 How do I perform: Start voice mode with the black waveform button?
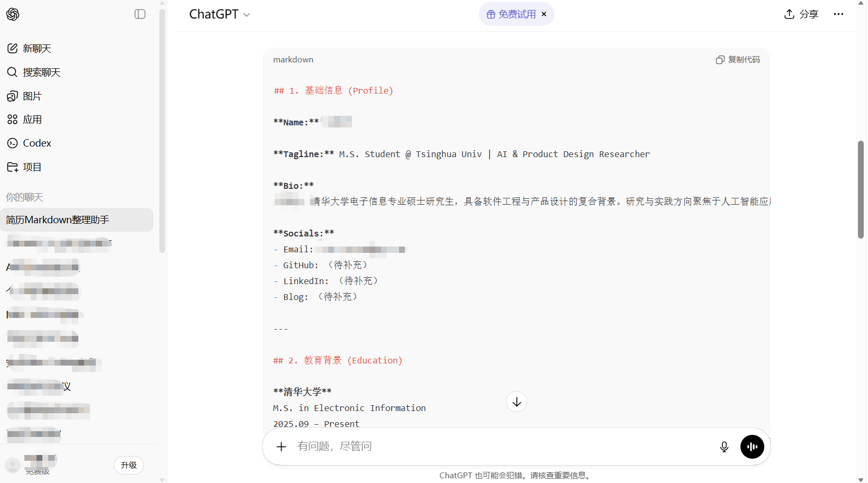click(752, 447)
